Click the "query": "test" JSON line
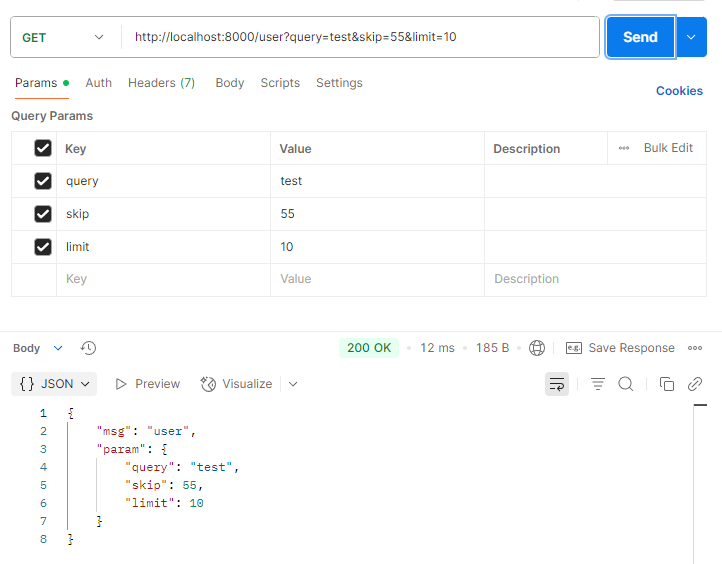The image size is (722, 564). point(182,467)
